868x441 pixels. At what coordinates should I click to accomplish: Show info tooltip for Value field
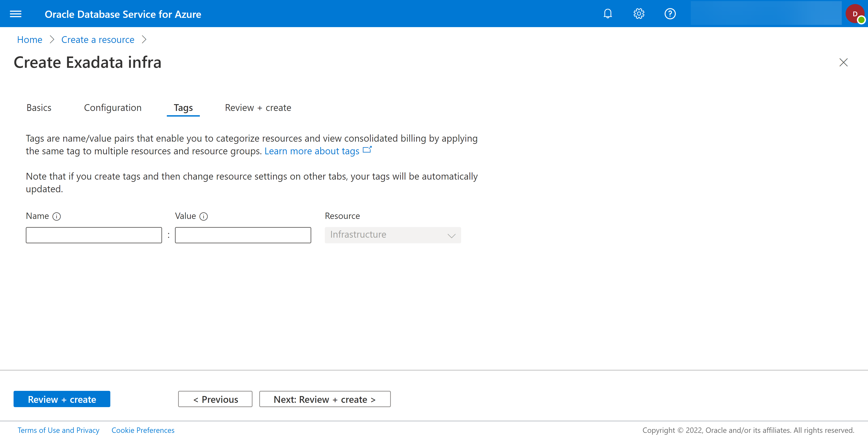click(x=203, y=216)
